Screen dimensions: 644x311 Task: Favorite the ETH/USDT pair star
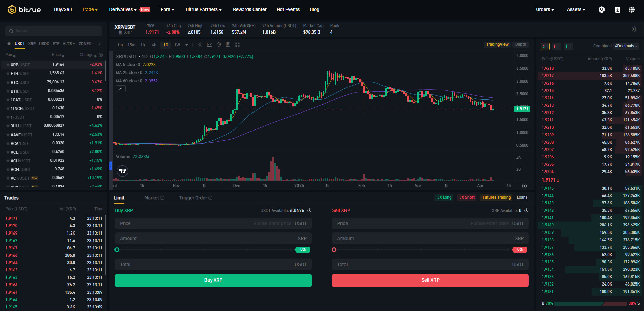tap(7, 73)
